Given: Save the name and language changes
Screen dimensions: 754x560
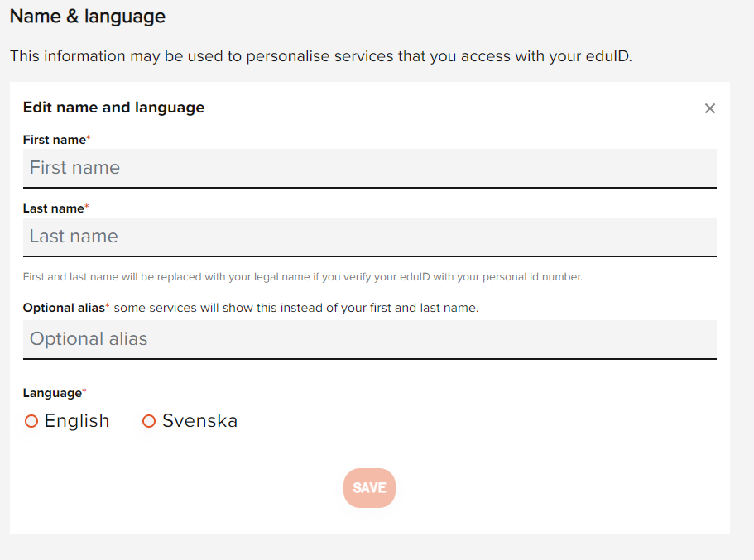Looking at the screenshot, I should pyautogui.click(x=369, y=487).
